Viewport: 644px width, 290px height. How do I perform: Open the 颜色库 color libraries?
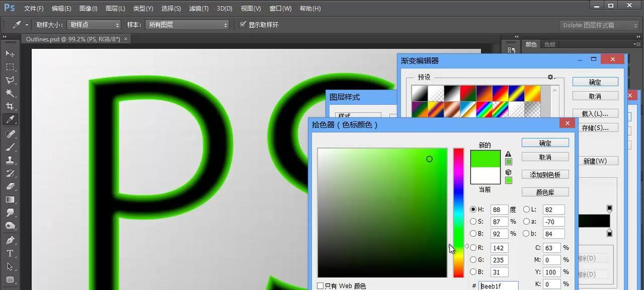(545, 192)
